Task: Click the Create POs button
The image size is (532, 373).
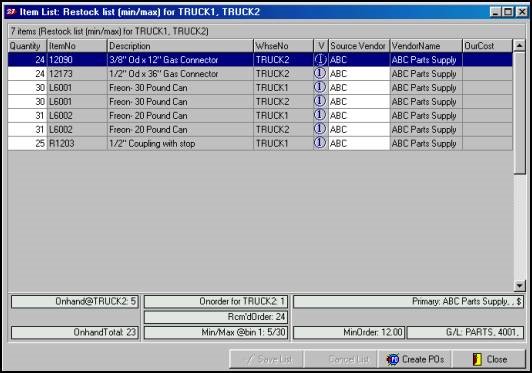Action: (x=415, y=359)
